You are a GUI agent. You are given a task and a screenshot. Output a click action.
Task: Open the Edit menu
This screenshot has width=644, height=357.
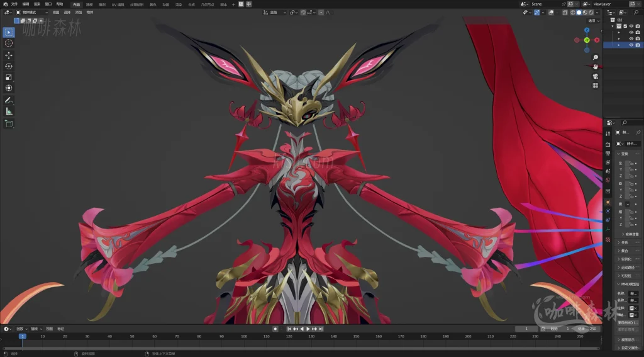[x=25, y=4]
